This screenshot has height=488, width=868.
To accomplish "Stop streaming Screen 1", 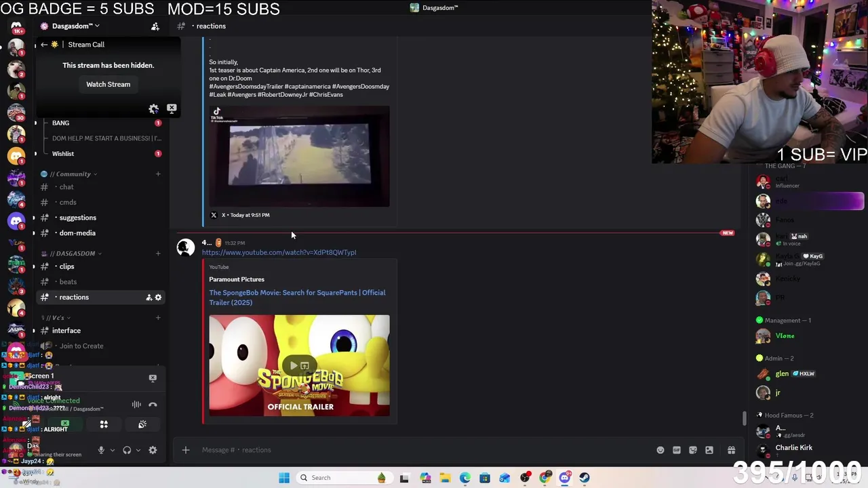I will point(153,378).
